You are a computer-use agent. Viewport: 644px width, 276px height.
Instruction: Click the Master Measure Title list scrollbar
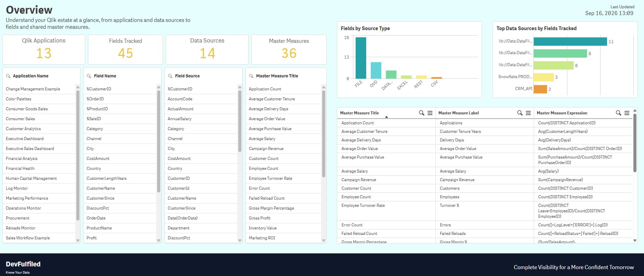point(324,134)
